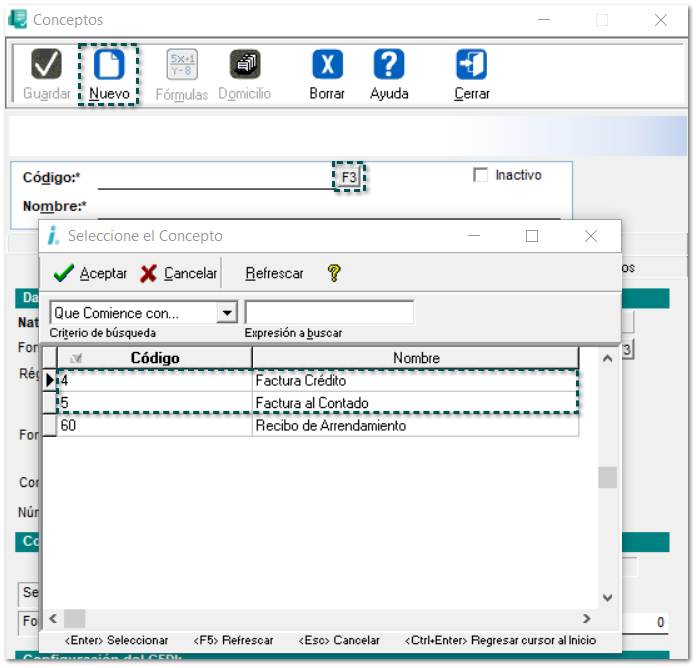Click the Expresión a buscar input field

click(x=329, y=313)
